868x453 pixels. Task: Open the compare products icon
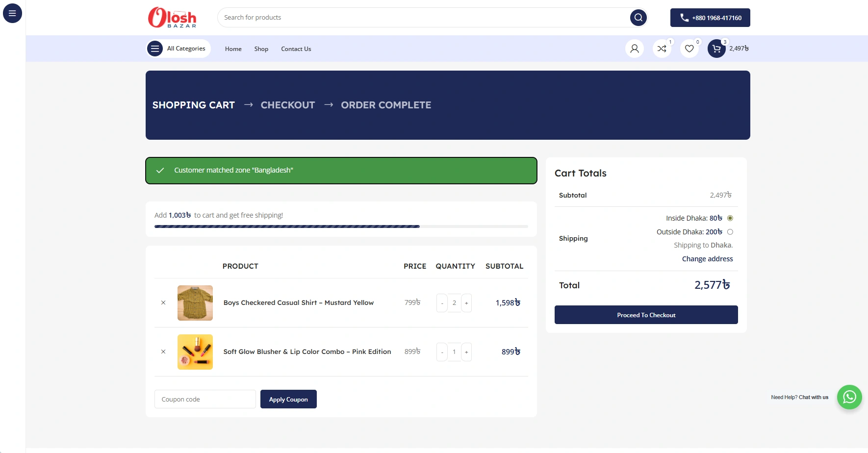(x=662, y=49)
